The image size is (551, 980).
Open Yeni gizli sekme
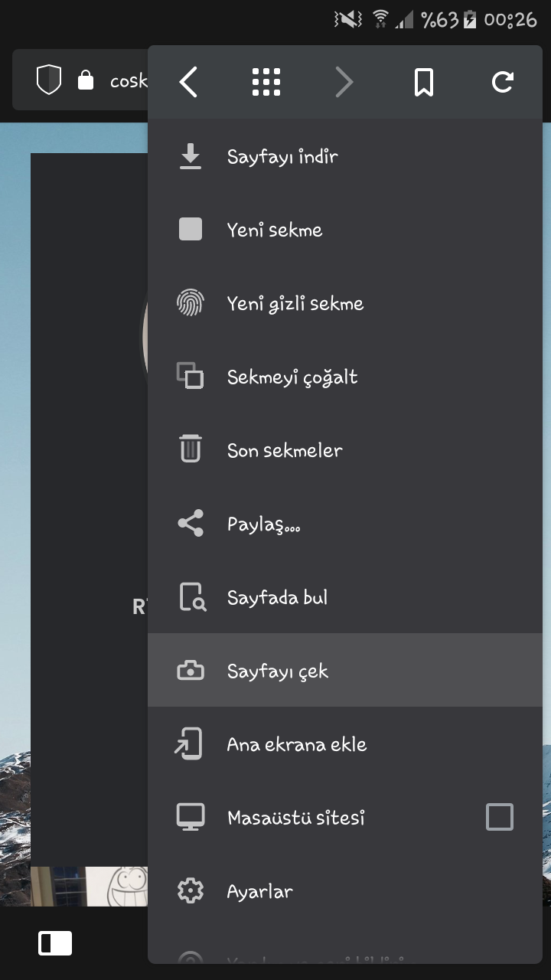[x=345, y=304]
